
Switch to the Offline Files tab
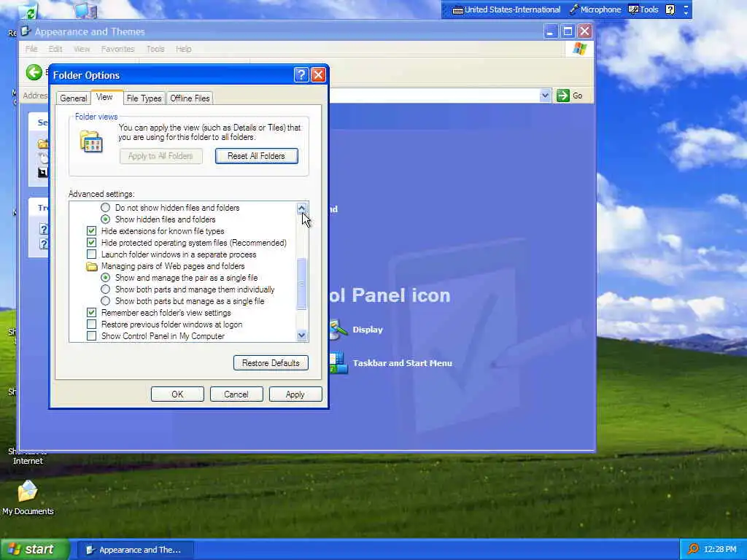190,98
